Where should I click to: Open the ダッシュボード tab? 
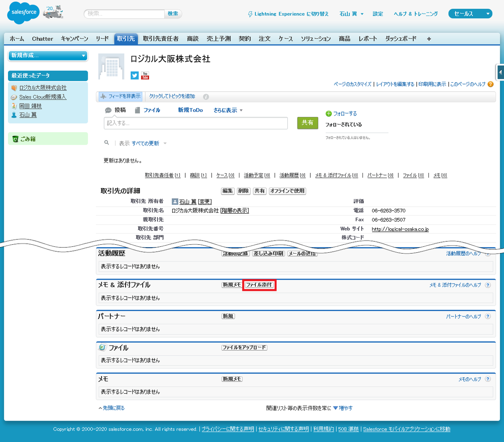pyautogui.click(x=401, y=39)
